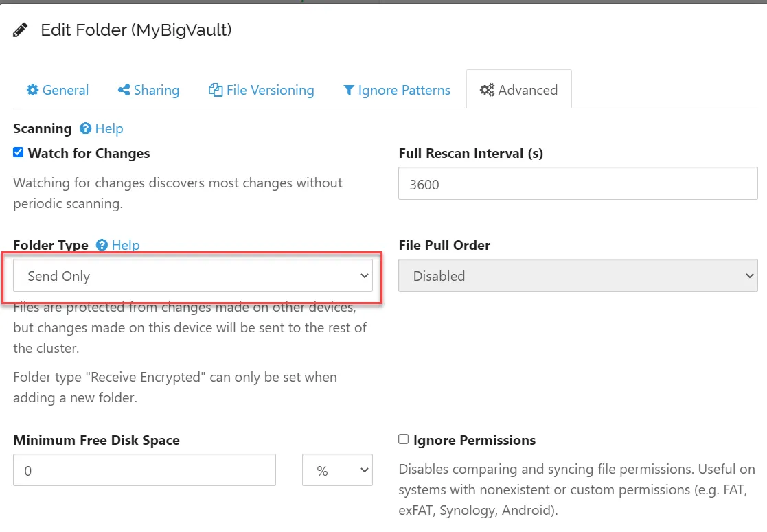Click the copy icon on File Versioning tab

click(216, 90)
